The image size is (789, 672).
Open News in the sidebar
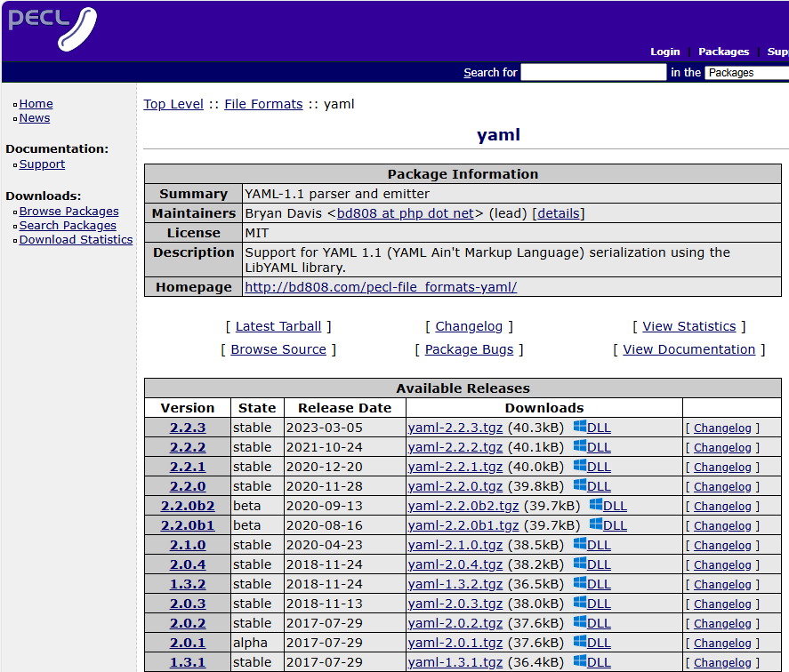pos(34,117)
